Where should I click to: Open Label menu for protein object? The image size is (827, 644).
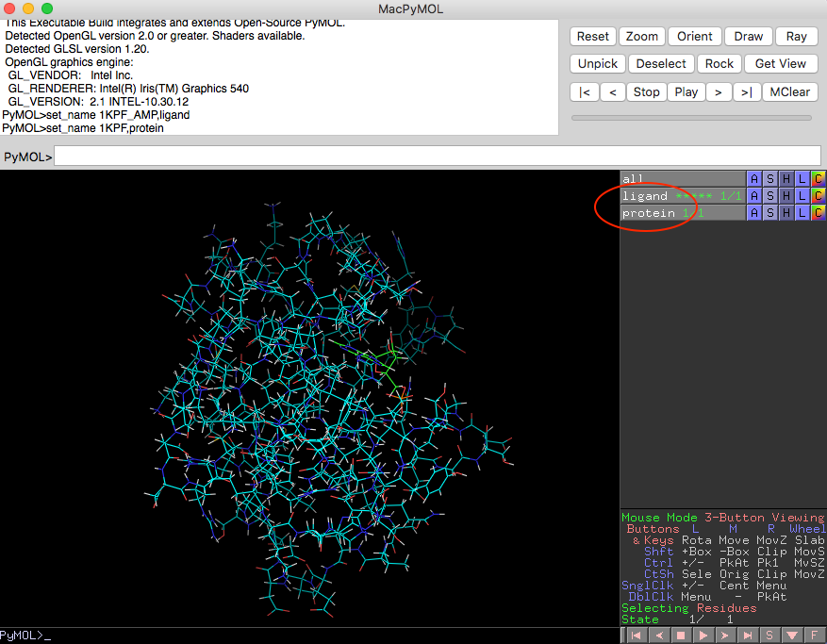click(x=802, y=212)
